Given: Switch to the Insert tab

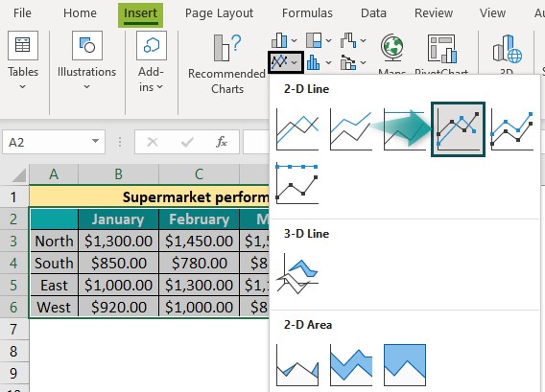Looking at the screenshot, I should [140, 14].
